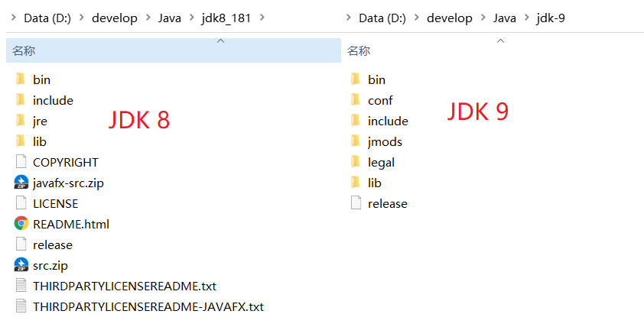Select the jmods folder icon in JDK 9
The height and width of the screenshot is (327, 644).
tap(356, 141)
